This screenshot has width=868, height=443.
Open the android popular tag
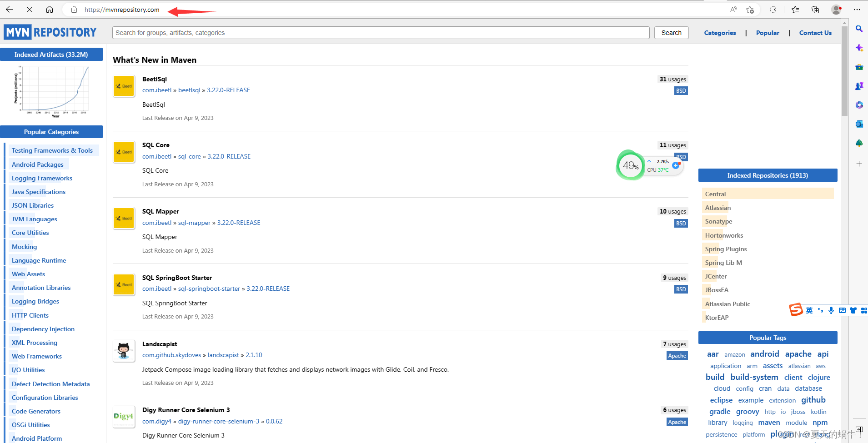click(765, 354)
